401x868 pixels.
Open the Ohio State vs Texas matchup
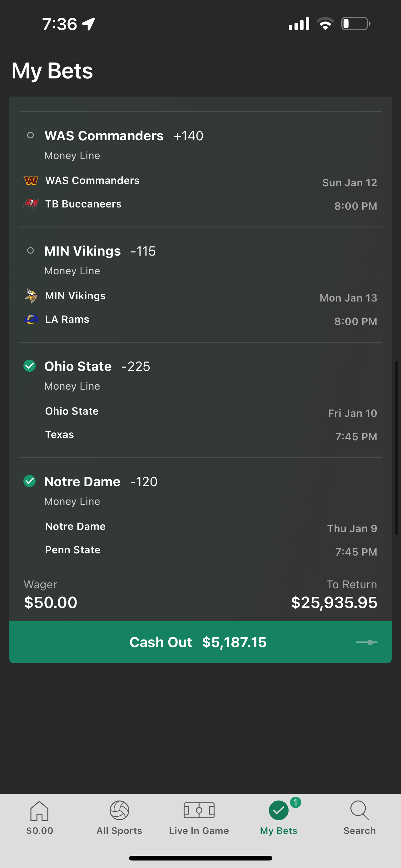[200, 423]
